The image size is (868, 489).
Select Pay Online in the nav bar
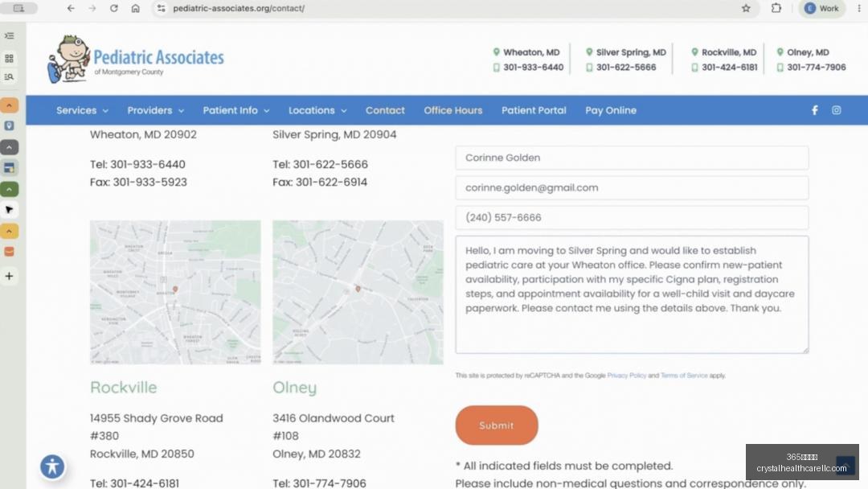pyautogui.click(x=611, y=110)
